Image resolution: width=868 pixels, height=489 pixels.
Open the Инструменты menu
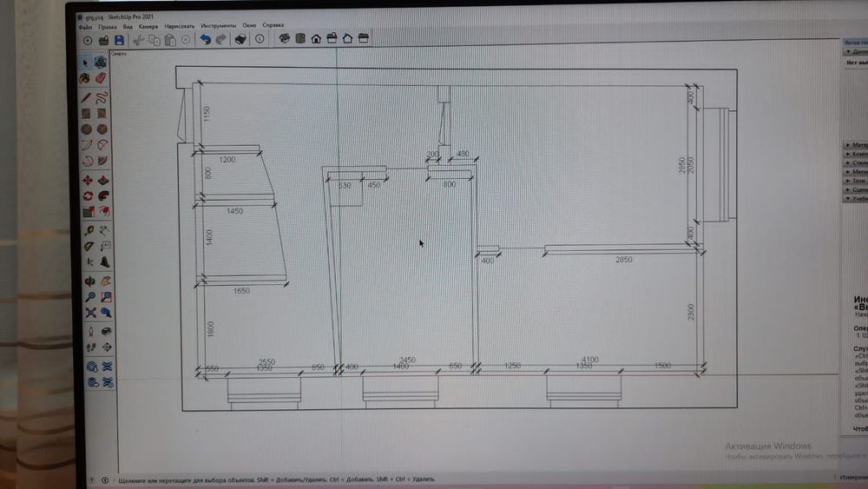pos(217,26)
